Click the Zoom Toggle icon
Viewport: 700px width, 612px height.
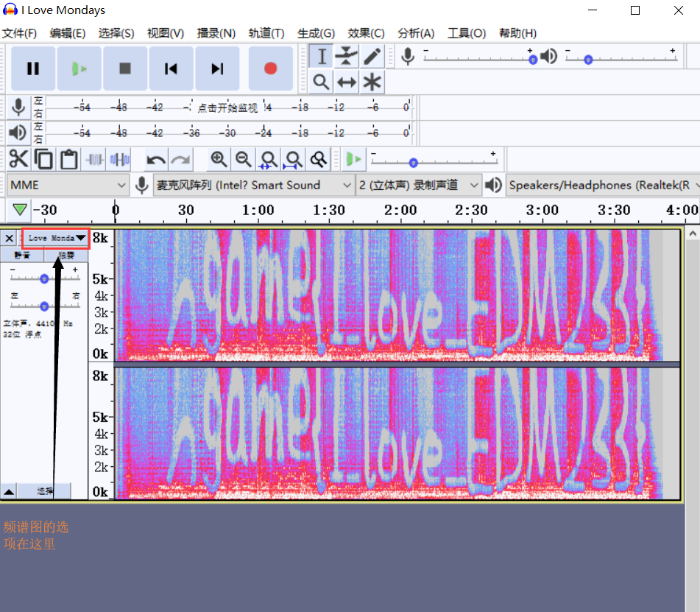pyautogui.click(x=318, y=159)
